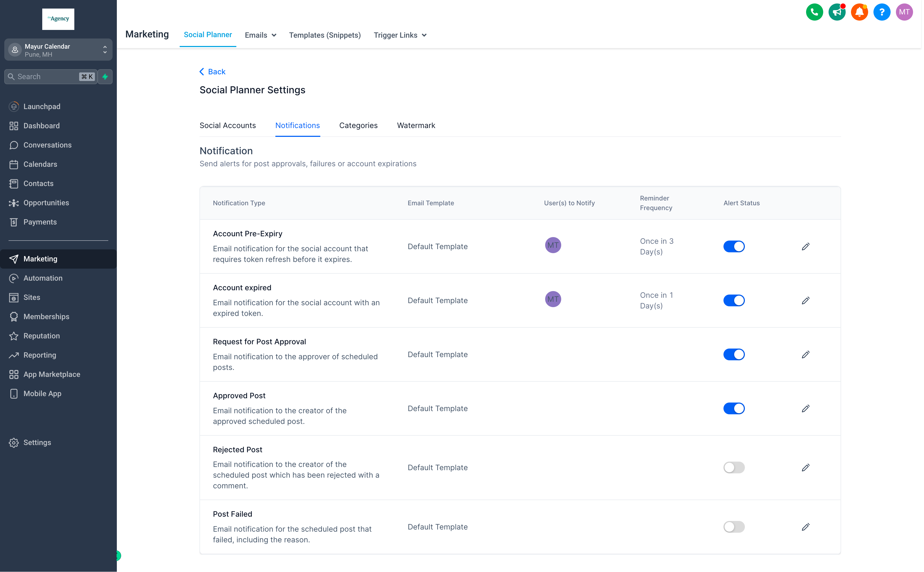
Task: Edit the Account Pre-Expiry notification pencil
Action: [806, 247]
